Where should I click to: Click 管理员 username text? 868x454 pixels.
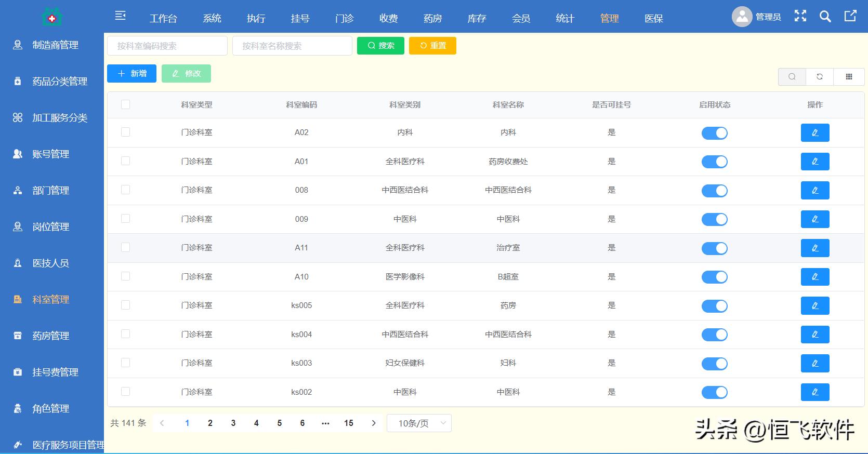pos(768,17)
